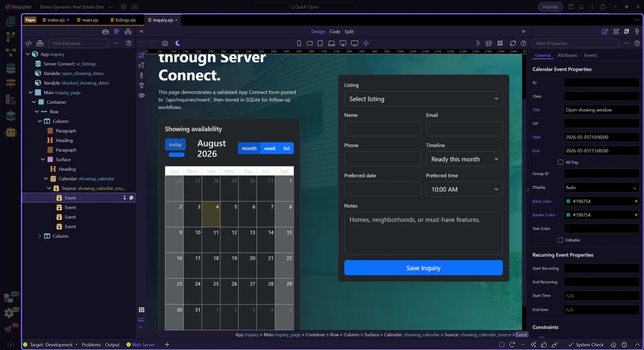This screenshot has height=350, width=644.
Task: Switch to the listings.ejs tab
Action: [x=123, y=20]
